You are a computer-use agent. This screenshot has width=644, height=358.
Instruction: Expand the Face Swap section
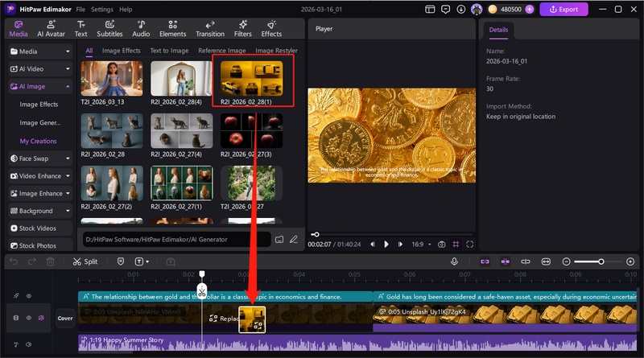[x=40, y=158]
